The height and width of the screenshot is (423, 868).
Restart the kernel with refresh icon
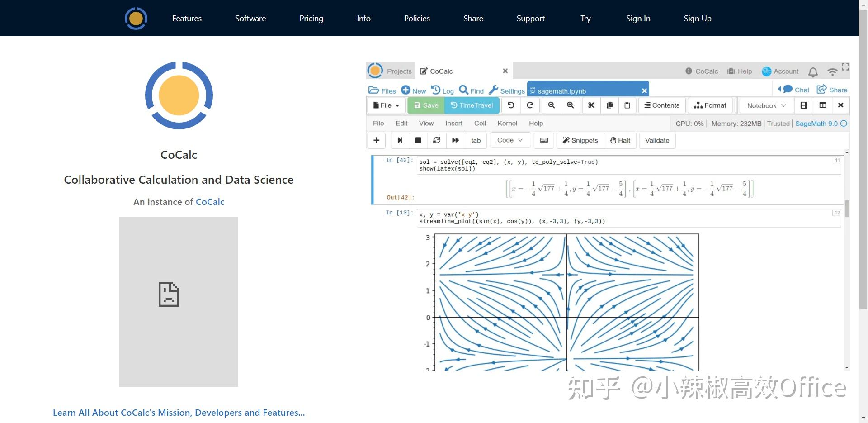(437, 140)
